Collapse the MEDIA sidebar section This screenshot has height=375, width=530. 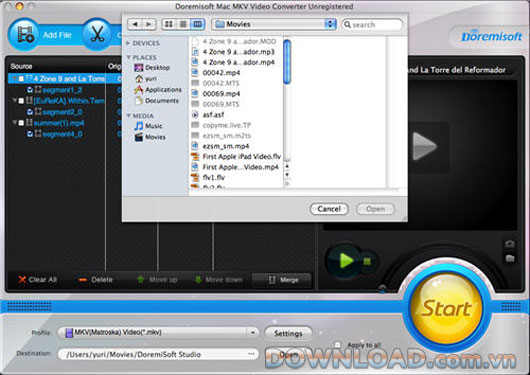click(128, 116)
